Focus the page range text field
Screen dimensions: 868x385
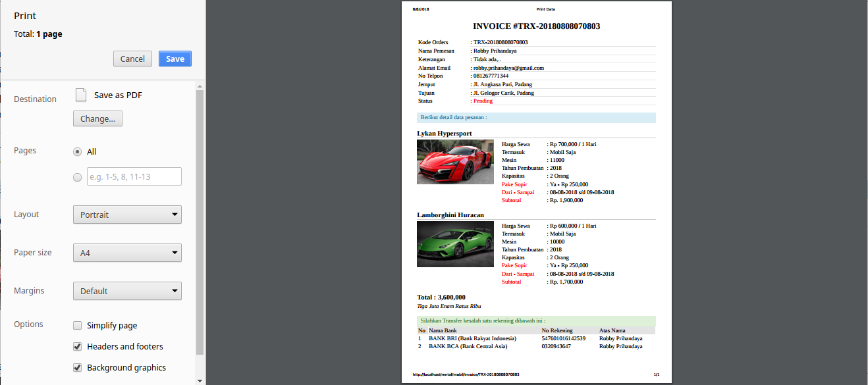point(134,176)
